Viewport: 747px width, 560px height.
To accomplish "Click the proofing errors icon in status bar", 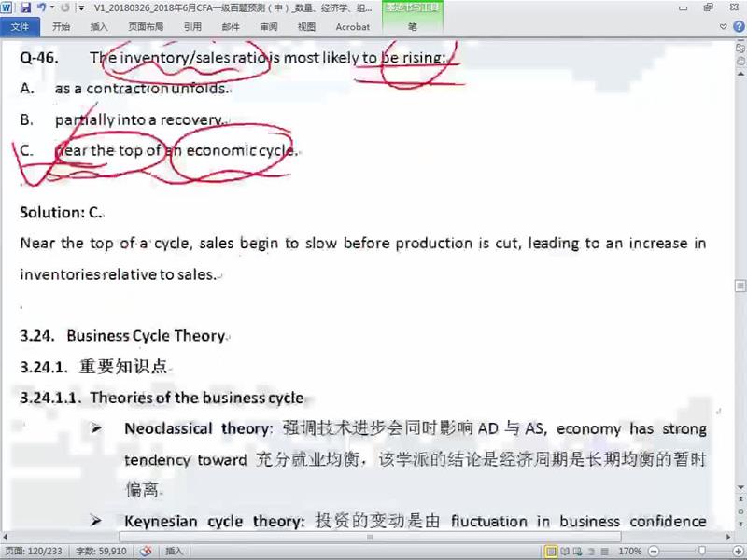I will [146, 552].
